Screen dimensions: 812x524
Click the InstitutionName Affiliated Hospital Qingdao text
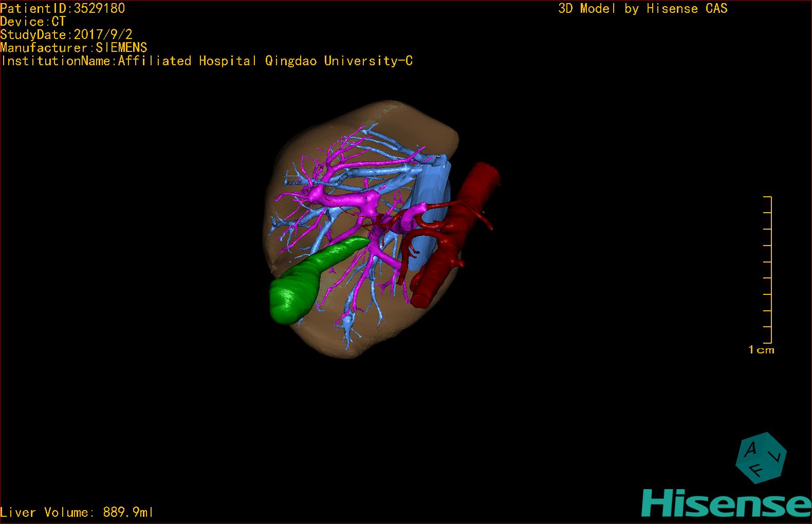coord(207,61)
